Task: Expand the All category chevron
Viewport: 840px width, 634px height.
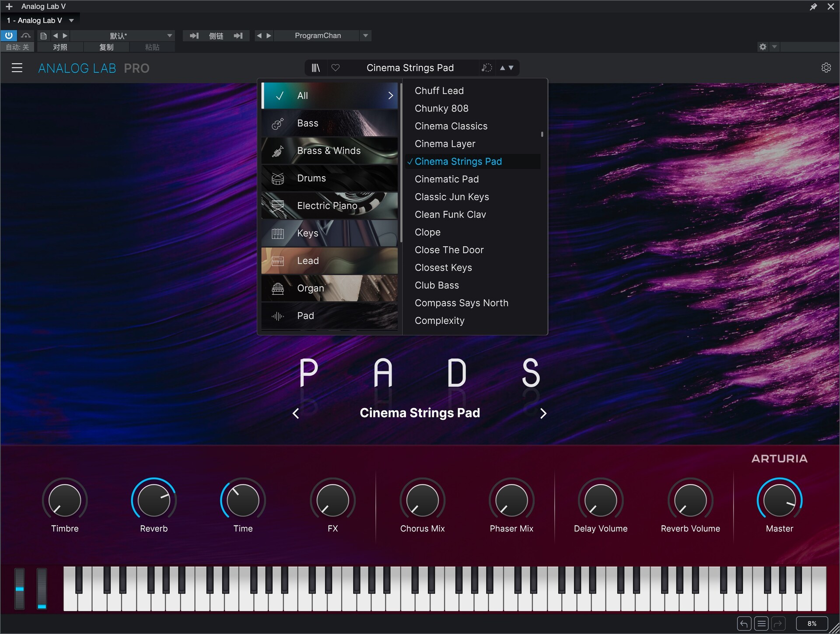Action: click(x=391, y=95)
